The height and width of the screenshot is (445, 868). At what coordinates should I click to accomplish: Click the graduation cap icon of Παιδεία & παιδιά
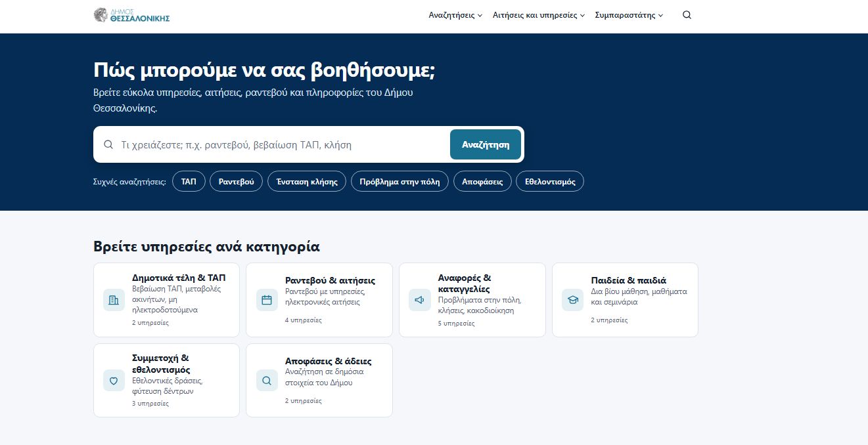pos(572,300)
